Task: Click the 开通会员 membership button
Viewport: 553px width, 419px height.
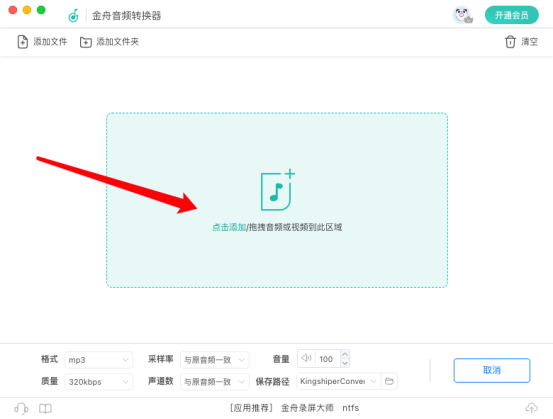Action: (511, 15)
